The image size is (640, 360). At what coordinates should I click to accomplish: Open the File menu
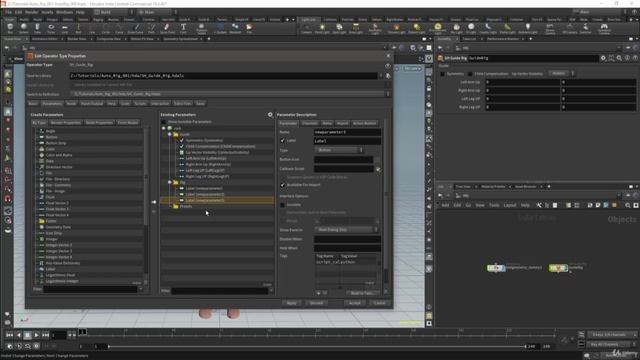tap(9, 12)
